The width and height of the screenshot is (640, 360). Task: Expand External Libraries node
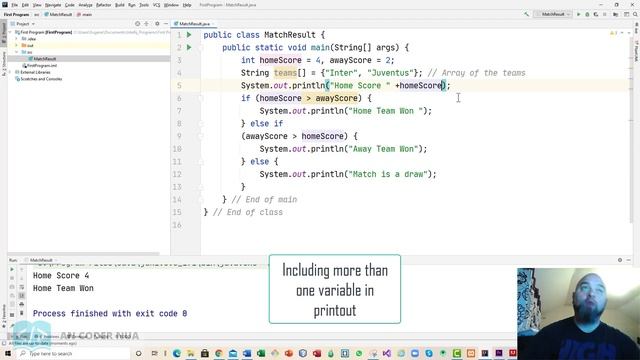pyautogui.click(x=11, y=72)
